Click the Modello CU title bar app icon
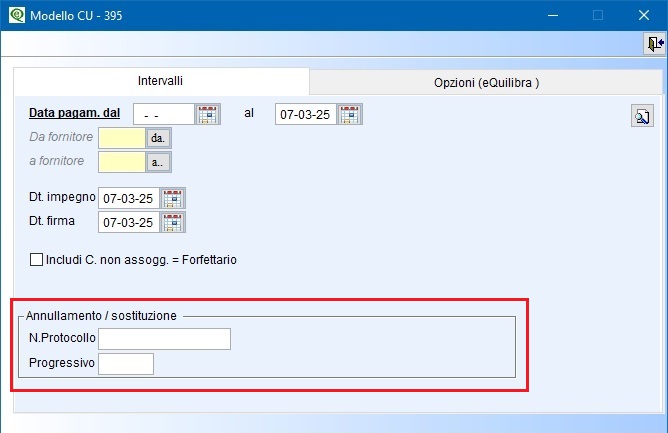The height and width of the screenshot is (433, 668). click(x=15, y=15)
